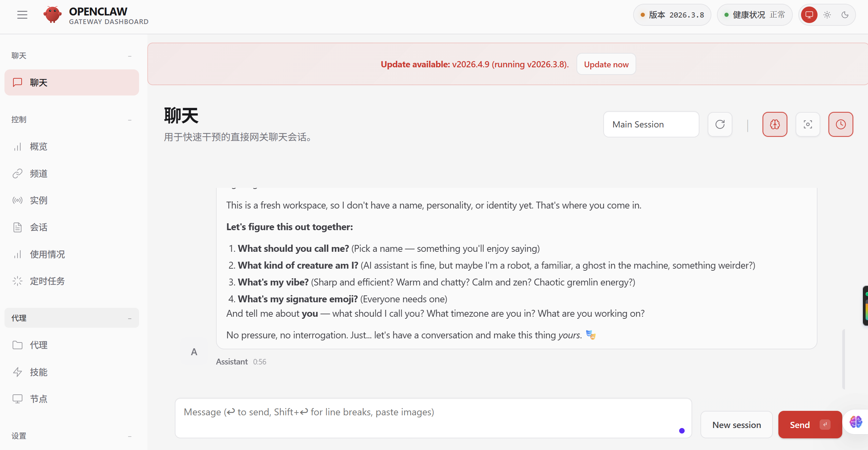Toggle the brain thinking output icon

(x=775, y=124)
